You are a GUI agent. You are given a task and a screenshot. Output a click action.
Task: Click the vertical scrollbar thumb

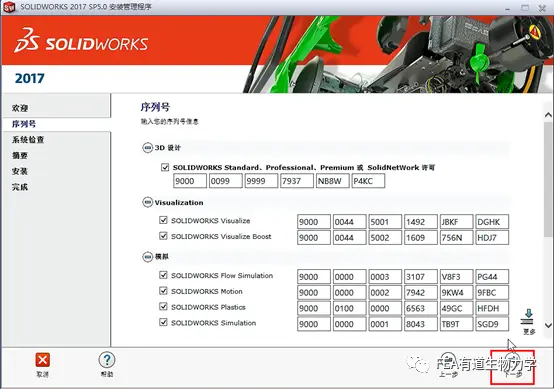click(548, 179)
